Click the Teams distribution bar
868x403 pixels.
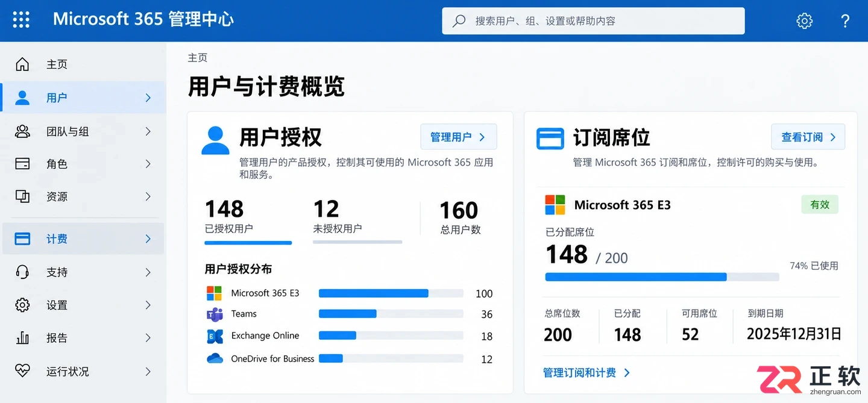391,314
